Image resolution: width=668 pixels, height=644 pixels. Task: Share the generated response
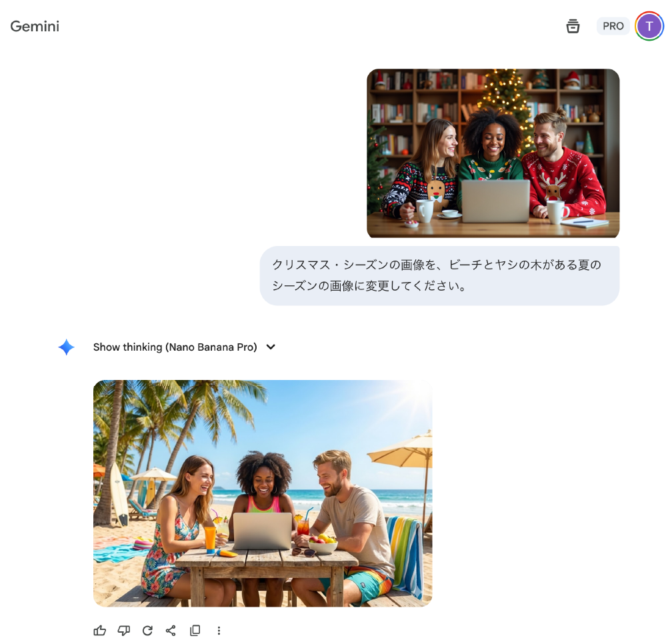coord(171,630)
